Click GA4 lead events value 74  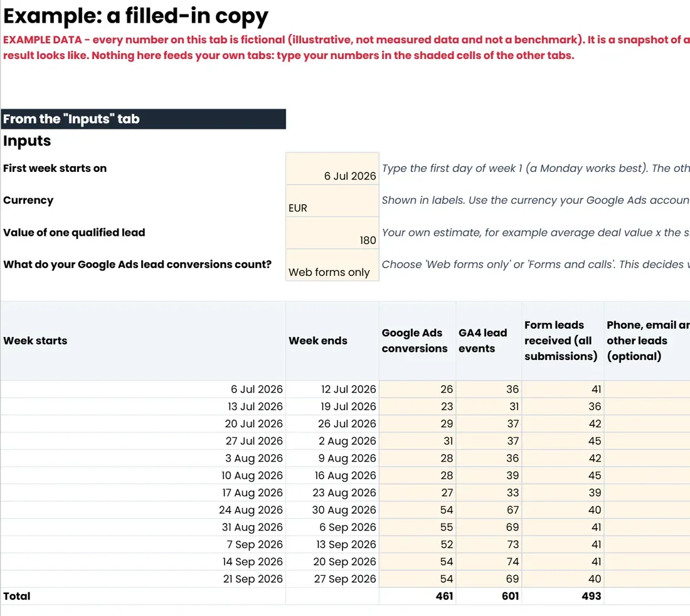[x=489, y=562]
